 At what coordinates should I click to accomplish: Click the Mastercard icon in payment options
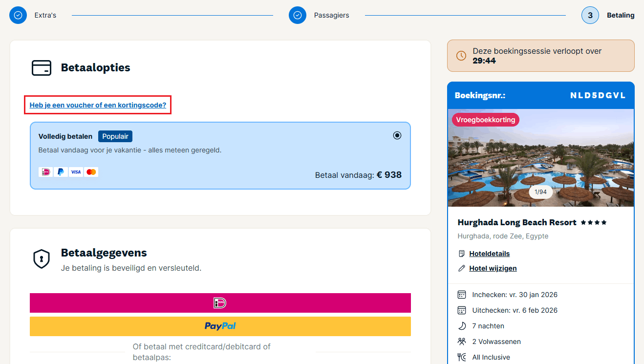[91, 171]
